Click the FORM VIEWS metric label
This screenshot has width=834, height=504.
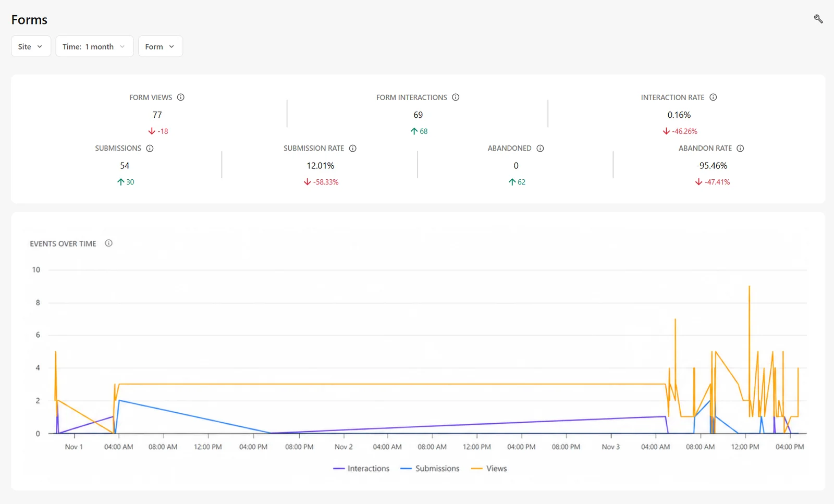151,97
